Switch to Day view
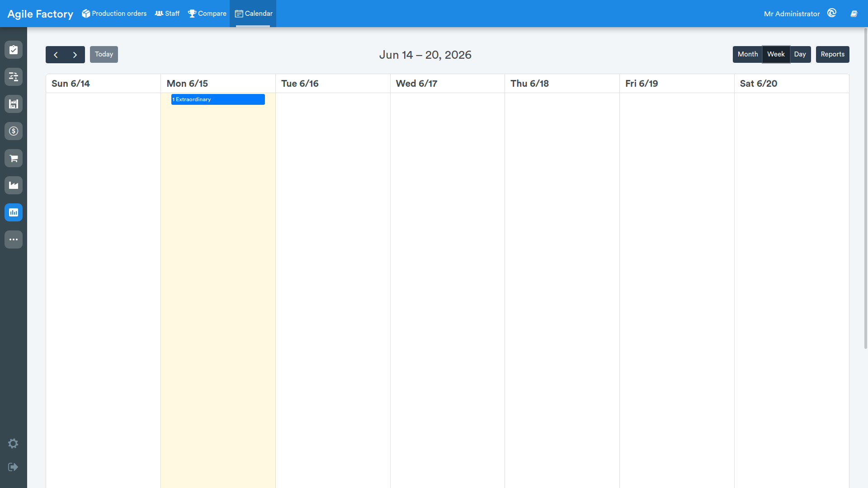Viewport: 868px width, 488px height. click(800, 54)
